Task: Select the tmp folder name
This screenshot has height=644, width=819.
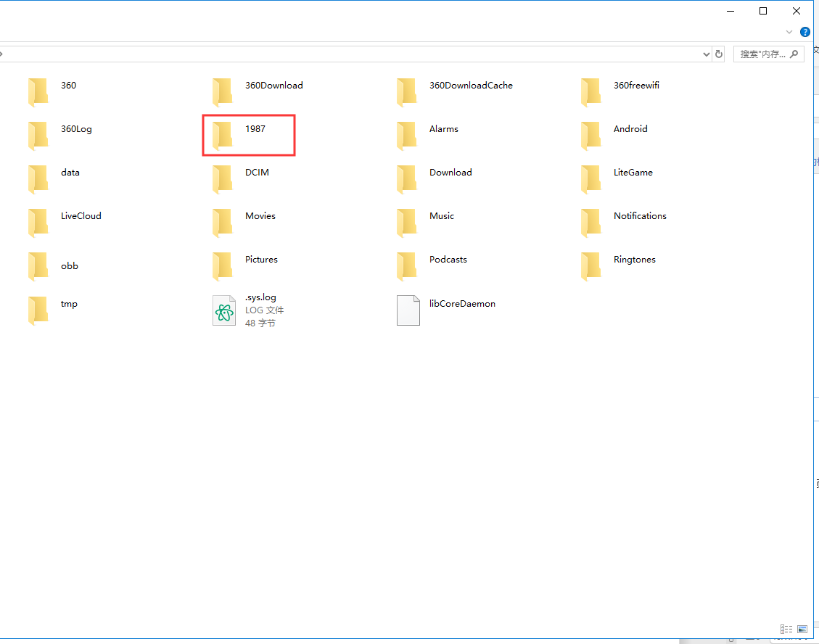Action: (x=69, y=304)
